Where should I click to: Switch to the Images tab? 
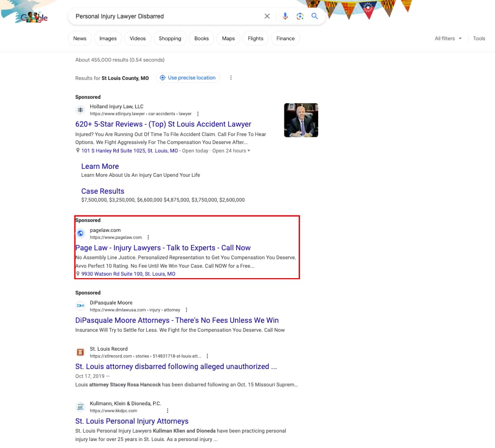[x=108, y=38]
